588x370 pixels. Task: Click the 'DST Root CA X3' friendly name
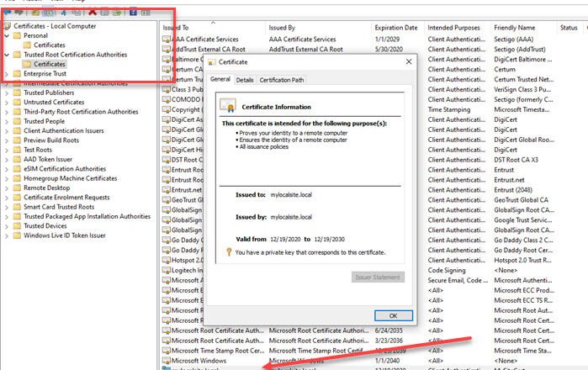[516, 160]
